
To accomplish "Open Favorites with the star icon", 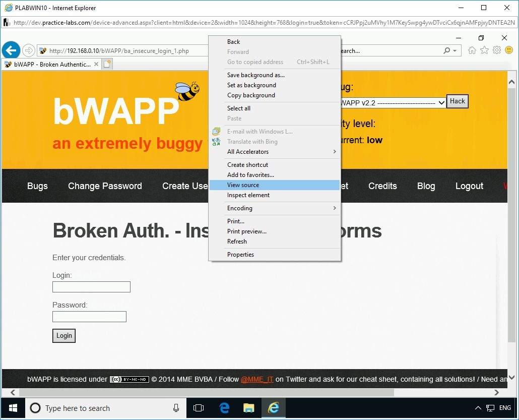I will click(484, 50).
